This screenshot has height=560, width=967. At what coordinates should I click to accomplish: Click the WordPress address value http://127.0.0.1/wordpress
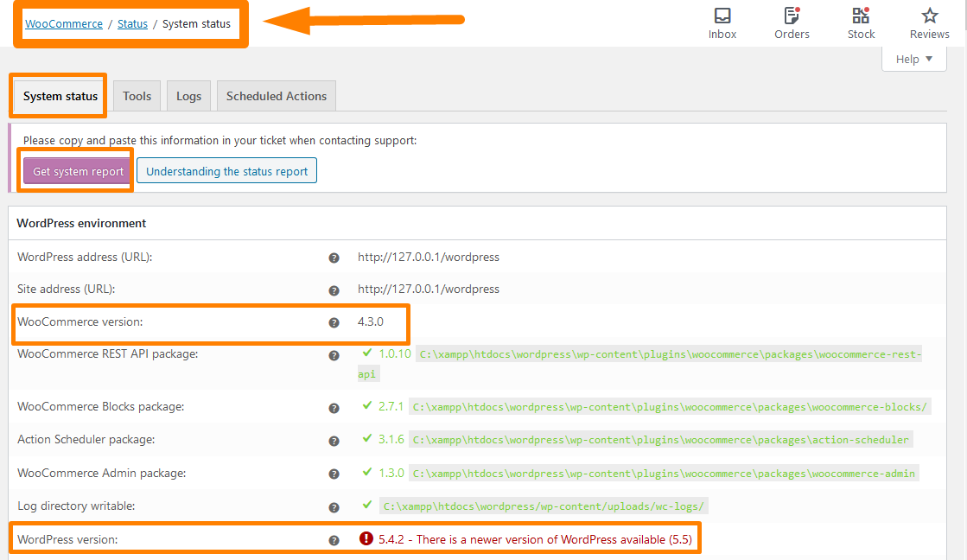[429, 258]
